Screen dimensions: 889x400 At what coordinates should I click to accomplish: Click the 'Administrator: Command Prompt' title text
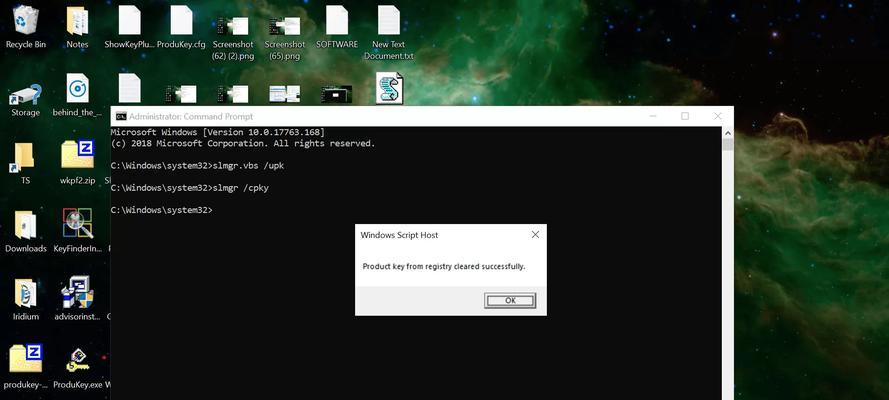tap(191, 116)
